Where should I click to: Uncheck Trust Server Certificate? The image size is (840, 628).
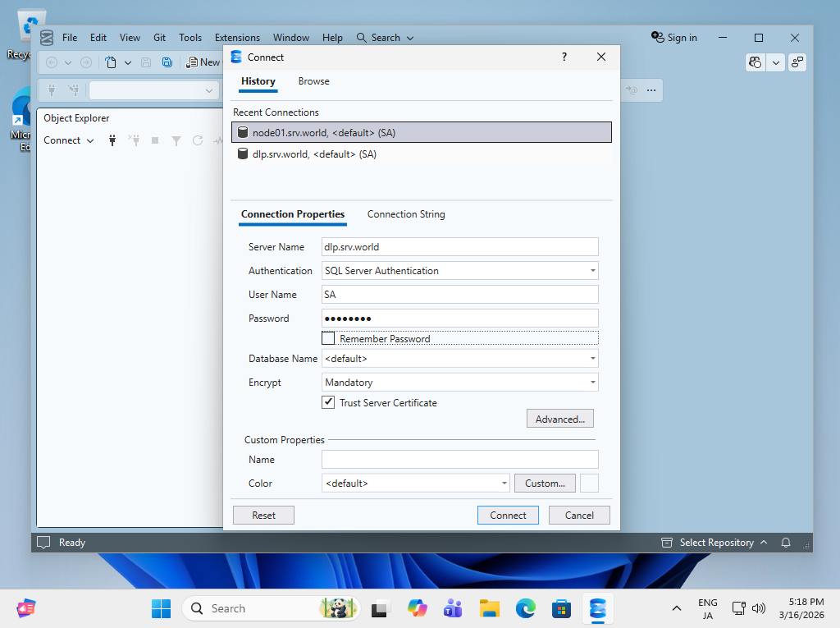click(x=328, y=402)
